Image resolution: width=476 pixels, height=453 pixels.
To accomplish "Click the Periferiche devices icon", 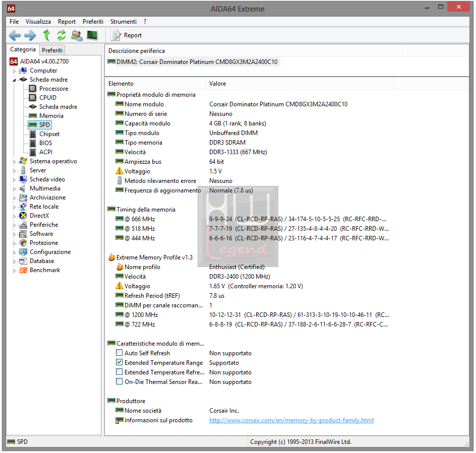I will pos(23,225).
